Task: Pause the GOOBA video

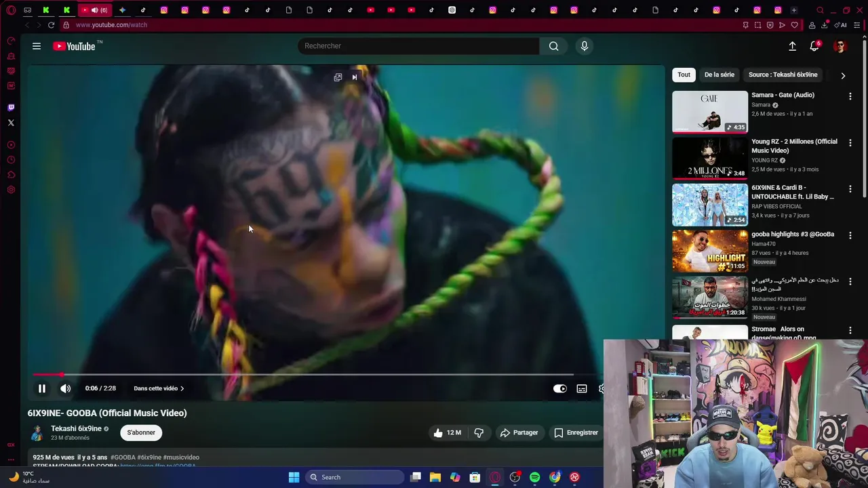Action: point(42,388)
